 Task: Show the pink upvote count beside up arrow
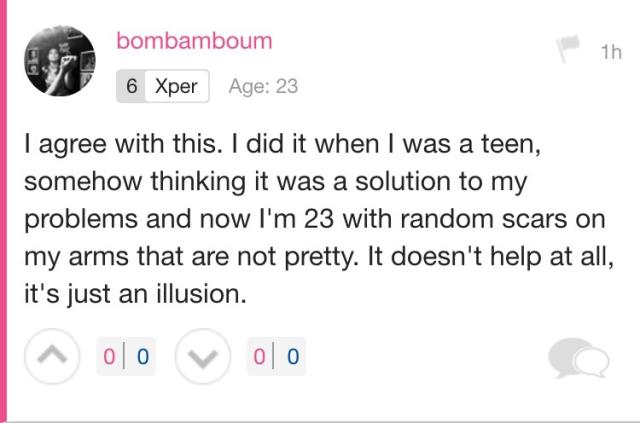click(x=109, y=356)
